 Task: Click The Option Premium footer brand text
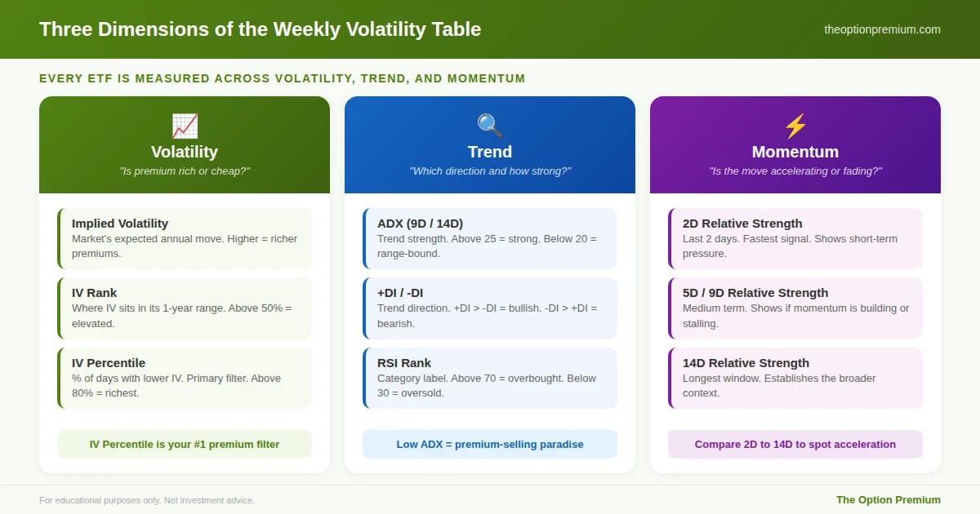[889, 500]
